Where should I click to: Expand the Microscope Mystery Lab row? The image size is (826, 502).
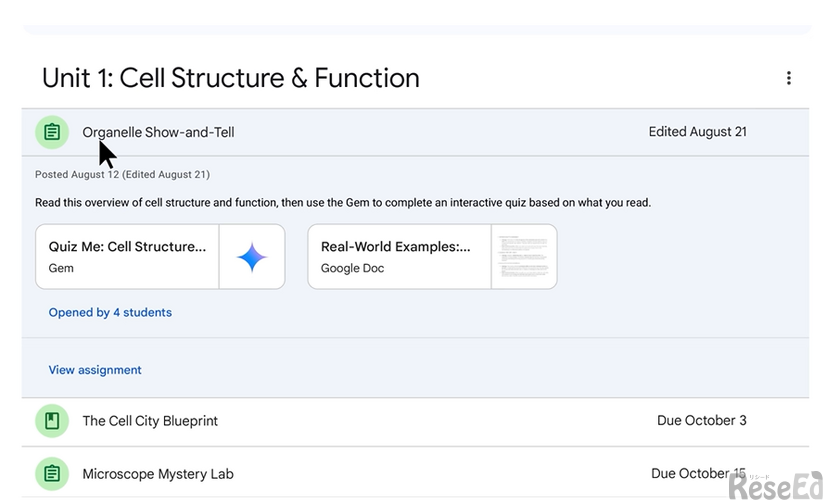pos(415,473)
